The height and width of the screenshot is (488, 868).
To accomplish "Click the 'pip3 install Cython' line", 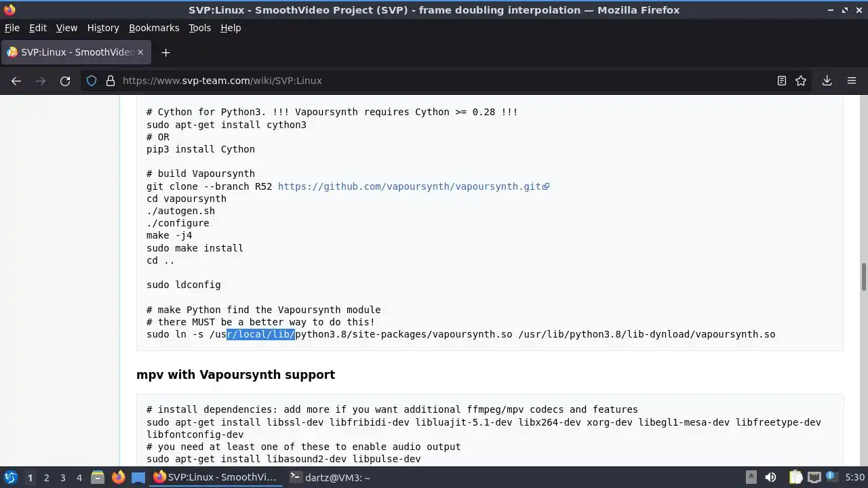I will (x=201, y=149).
